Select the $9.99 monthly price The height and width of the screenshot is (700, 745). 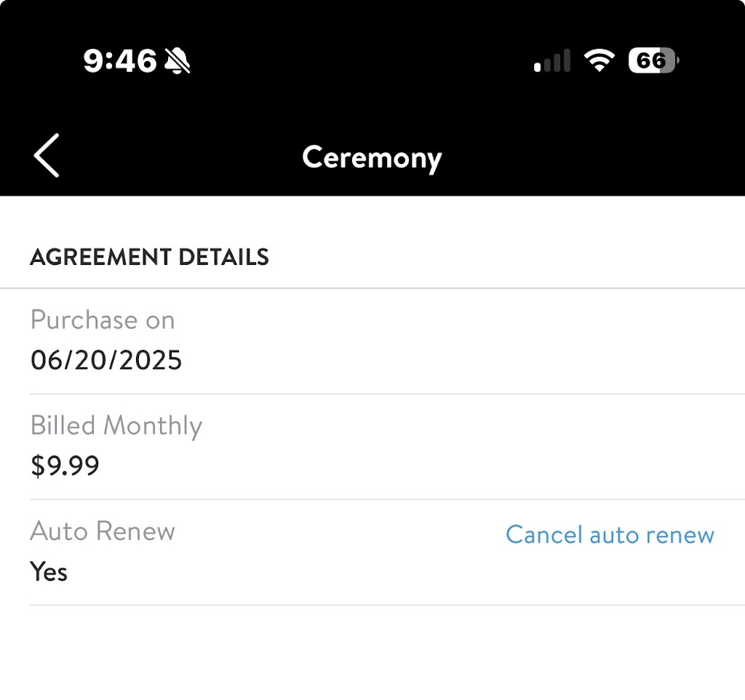[x=65, y=466]
